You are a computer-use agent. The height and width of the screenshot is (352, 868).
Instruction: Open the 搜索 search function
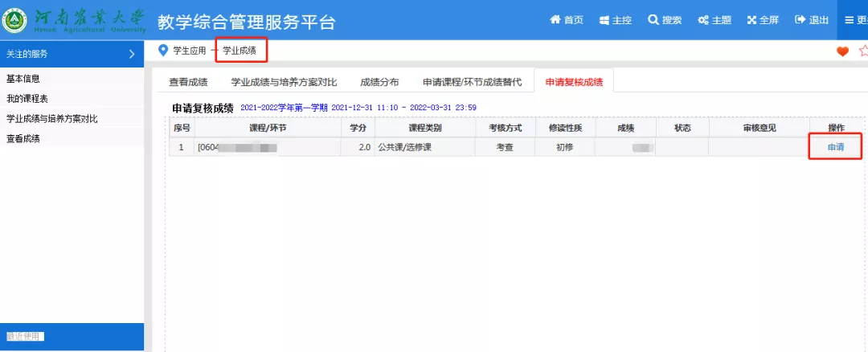coord(665,20)
